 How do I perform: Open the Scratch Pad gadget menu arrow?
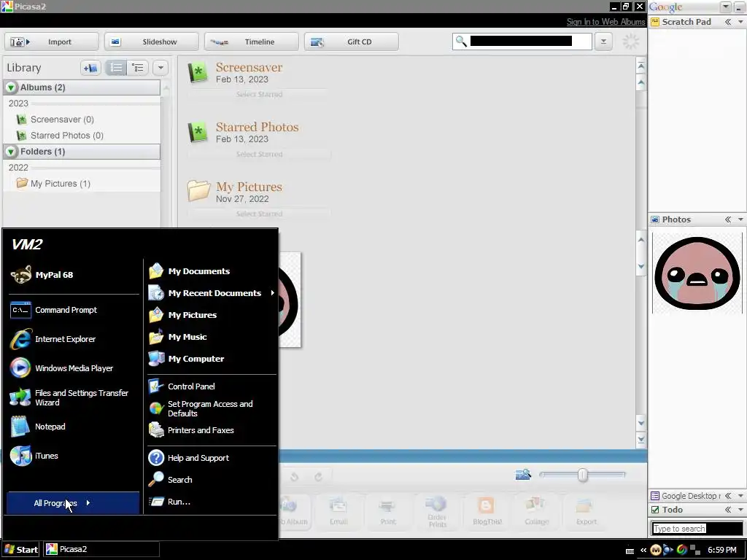(740, 22)
